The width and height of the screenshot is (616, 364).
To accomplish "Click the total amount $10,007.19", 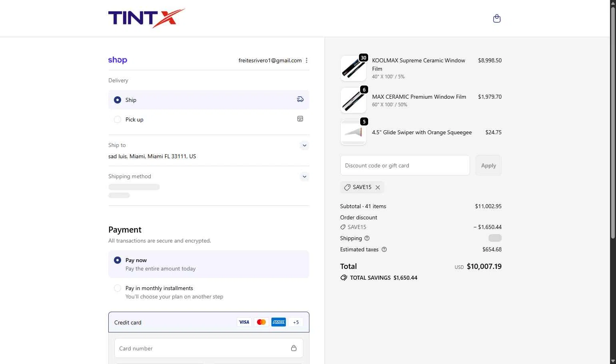I will [x=484, y=266].
